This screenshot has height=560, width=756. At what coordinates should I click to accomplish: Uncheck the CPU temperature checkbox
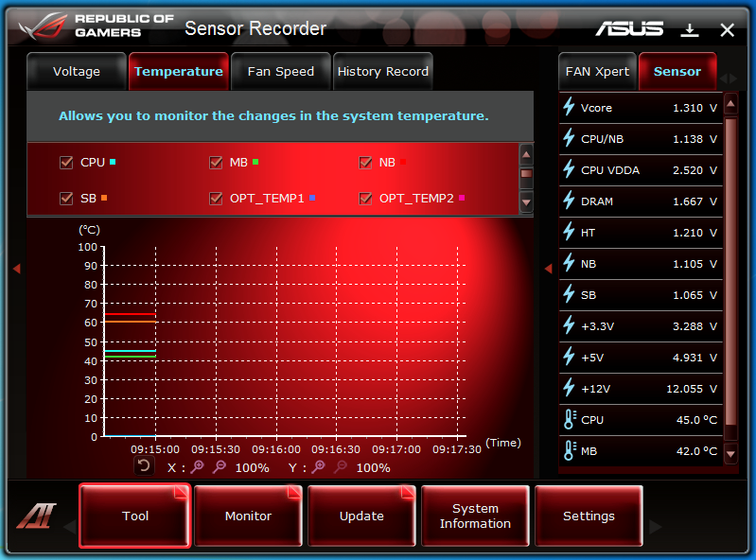coord(66,163)
